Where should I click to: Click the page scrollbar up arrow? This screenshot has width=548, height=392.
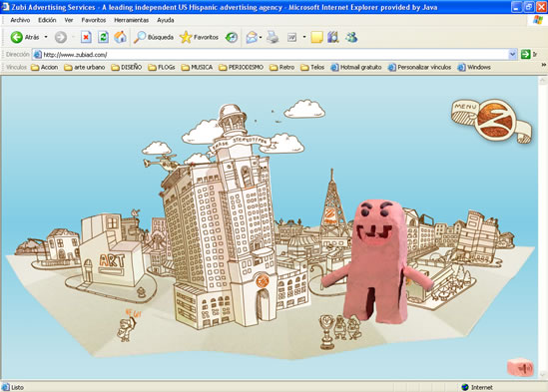pyautogui.click(x=543, y=81)
